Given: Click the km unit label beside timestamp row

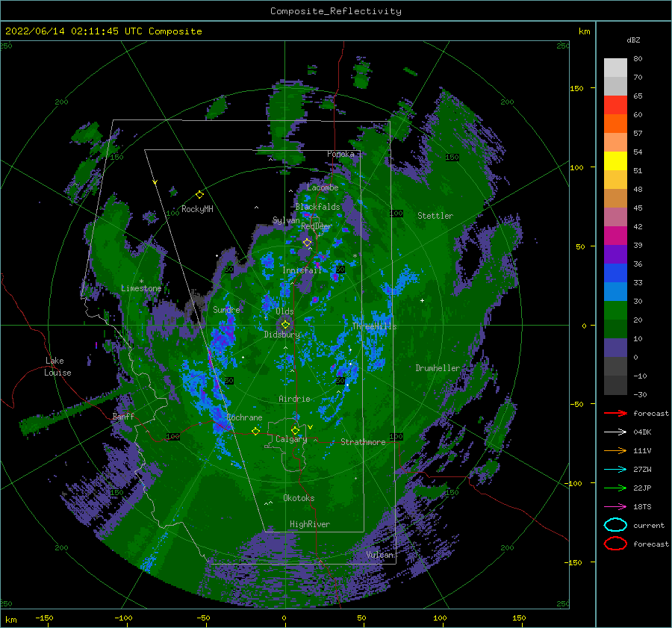Looking at the screenshot, I should tap(584, 31).
